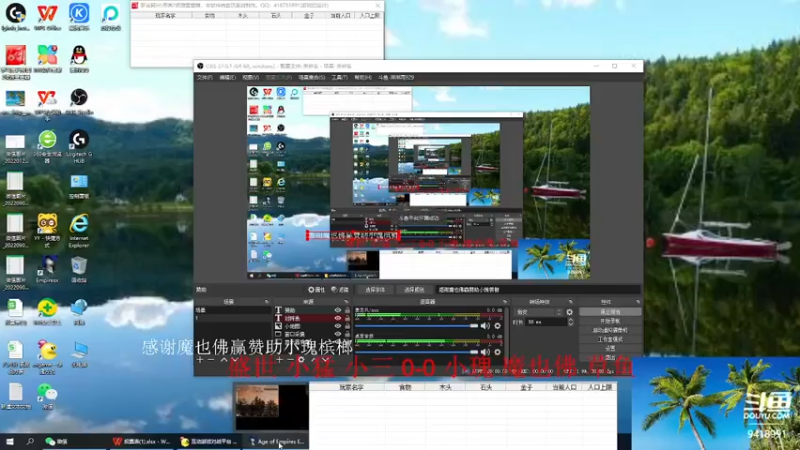800x450 pixels.
Task: Toggle visibility of 赞助 text source
Action: pos(337,310)
